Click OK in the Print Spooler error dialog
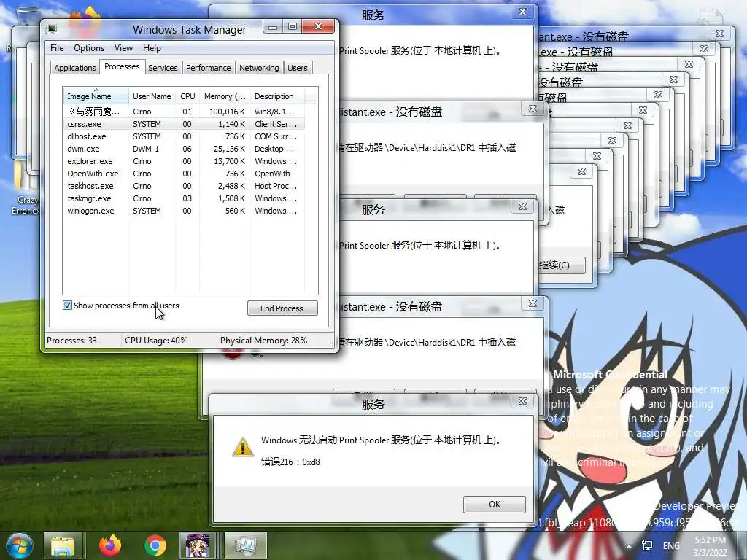This screenshot has width=747, height=560. (x=495, y=505)
